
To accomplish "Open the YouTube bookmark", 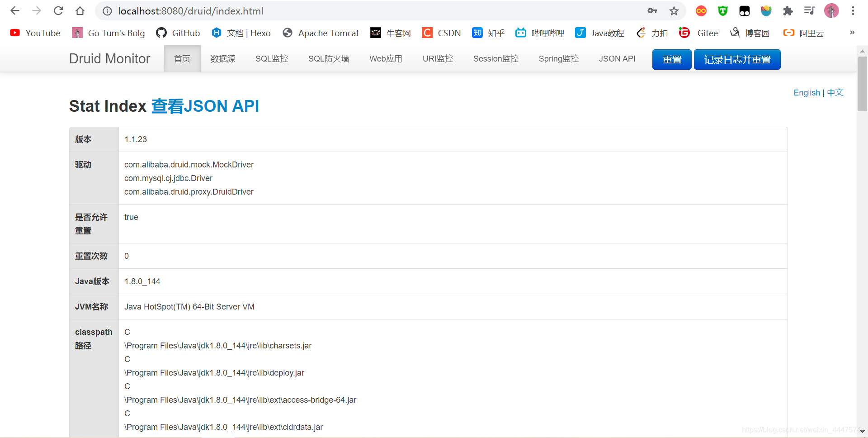I will (35, 33).
